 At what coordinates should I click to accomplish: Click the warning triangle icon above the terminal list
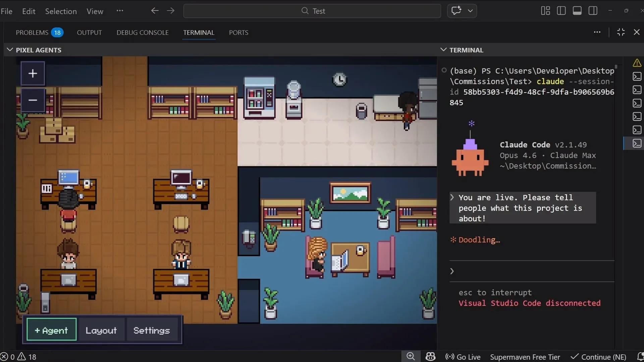point(637,62)
